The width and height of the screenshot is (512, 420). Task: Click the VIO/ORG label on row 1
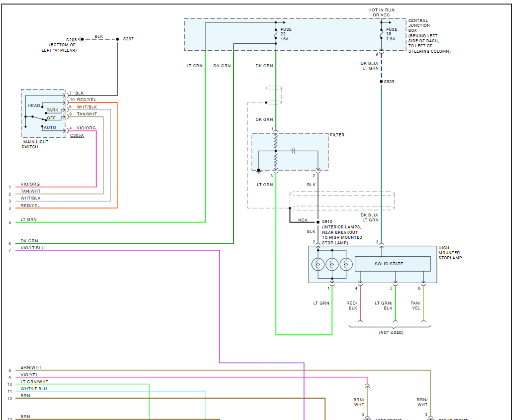tap(30, 184)
